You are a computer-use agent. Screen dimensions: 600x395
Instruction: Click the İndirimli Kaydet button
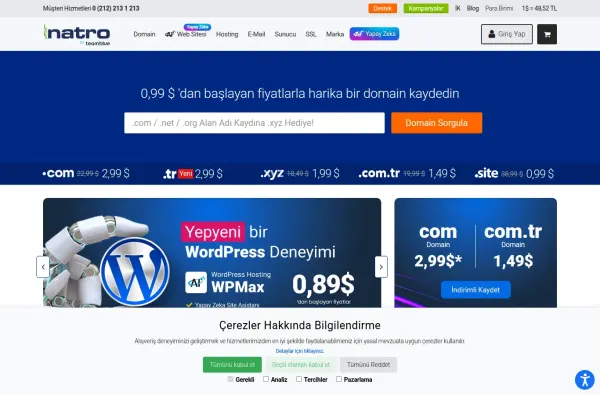[x=476, y=290]
